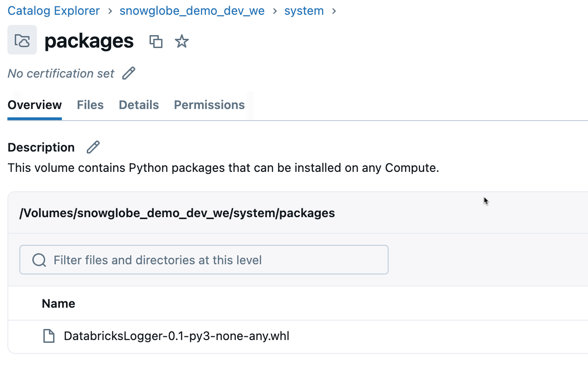This screenshot has height=365, width=588.
Task: Go to the Details tab
Action: [x=138, y=105]
